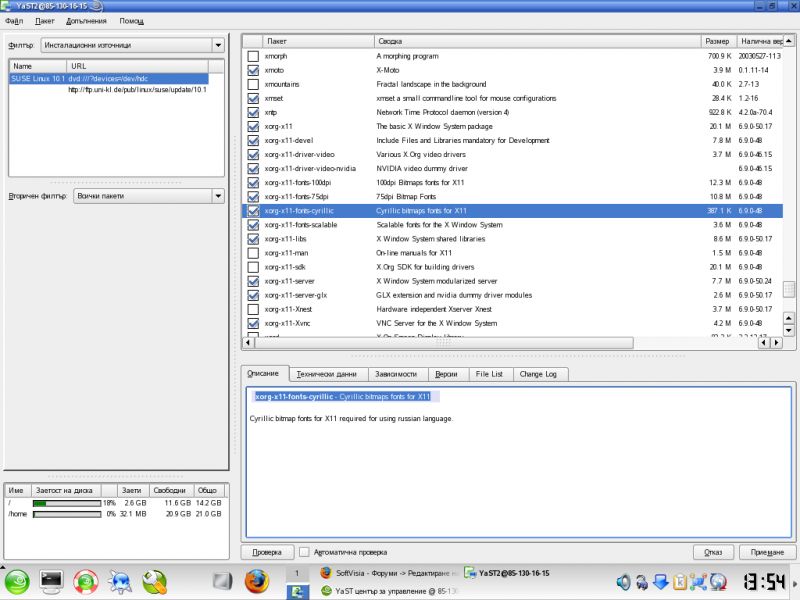
Task: Click the package list scroll-left arrow
Action: [x=248, y=342]
